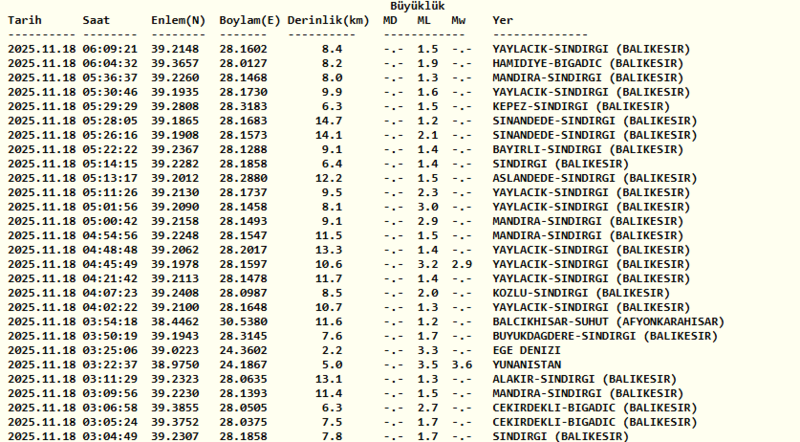Image resolution: width=800 pixels, height=442 pixels.
Task: Click latitude 39.2260
Action: 175,78
